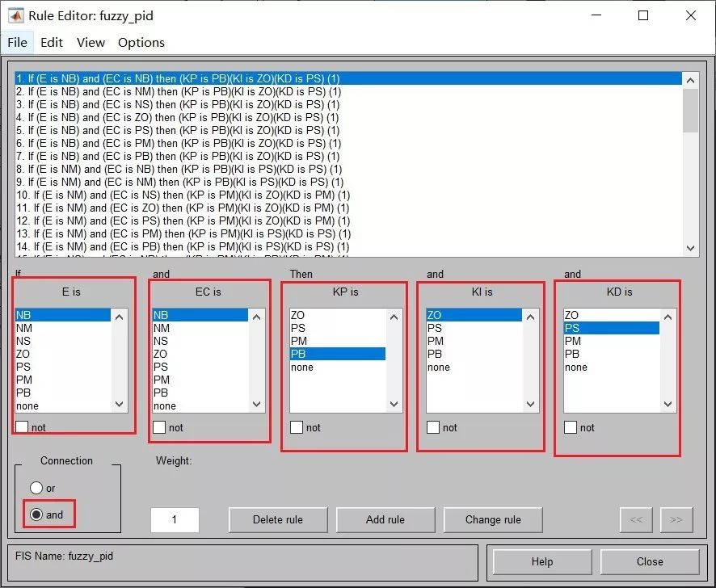Click the Help button
Viewport: 716px width, 588px height.
click(x=542, y=561)
